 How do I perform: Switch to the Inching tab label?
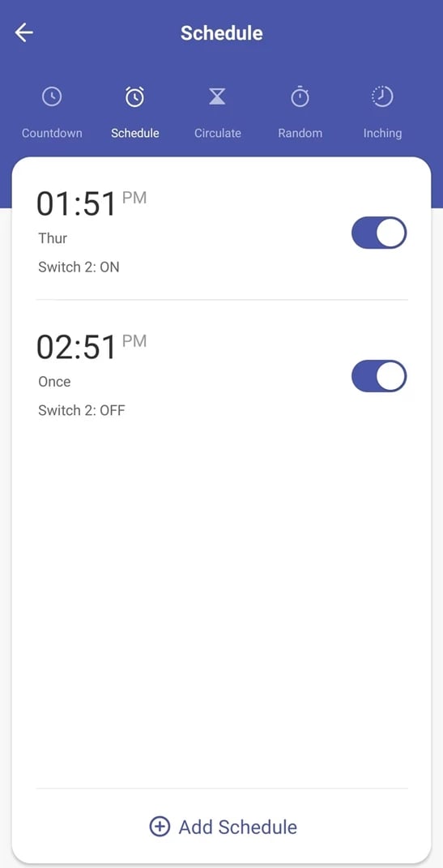tap(382, 134)
